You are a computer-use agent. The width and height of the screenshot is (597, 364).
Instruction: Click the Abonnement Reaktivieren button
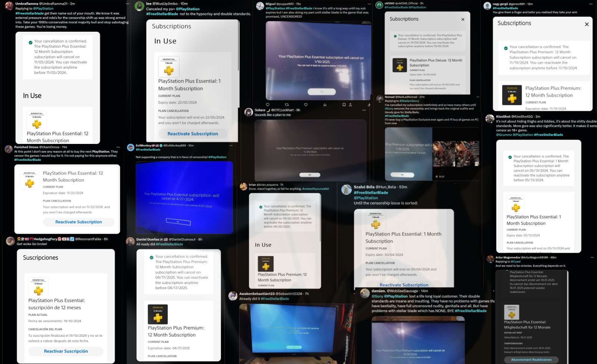531,360
